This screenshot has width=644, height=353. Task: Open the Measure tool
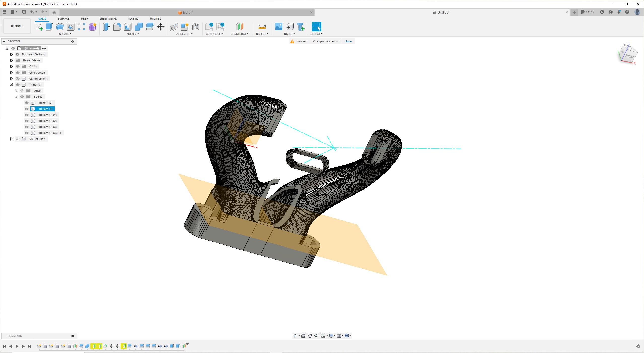point(262,27)
